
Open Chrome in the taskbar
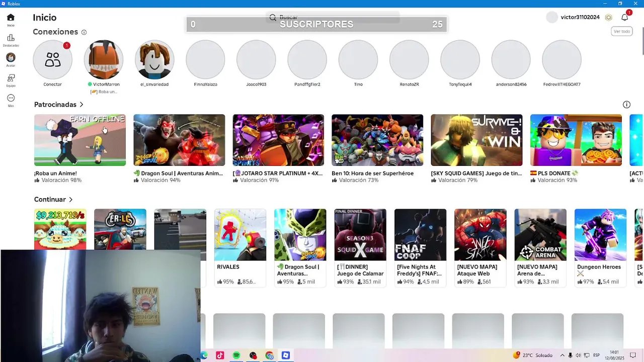tap(270, 355)
